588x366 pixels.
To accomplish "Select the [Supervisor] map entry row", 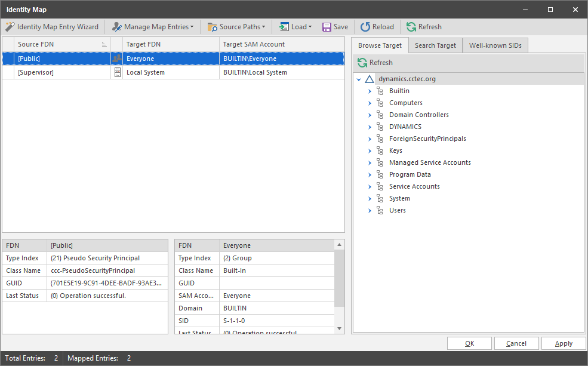I will click(x=60, y=72).
